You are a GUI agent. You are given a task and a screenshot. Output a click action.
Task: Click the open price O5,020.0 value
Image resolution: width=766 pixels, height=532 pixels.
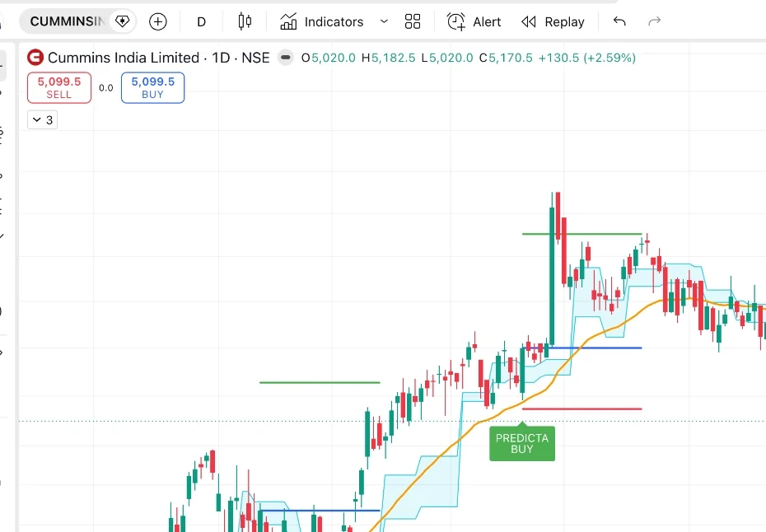pyautogui.click(x=329, y=58)
